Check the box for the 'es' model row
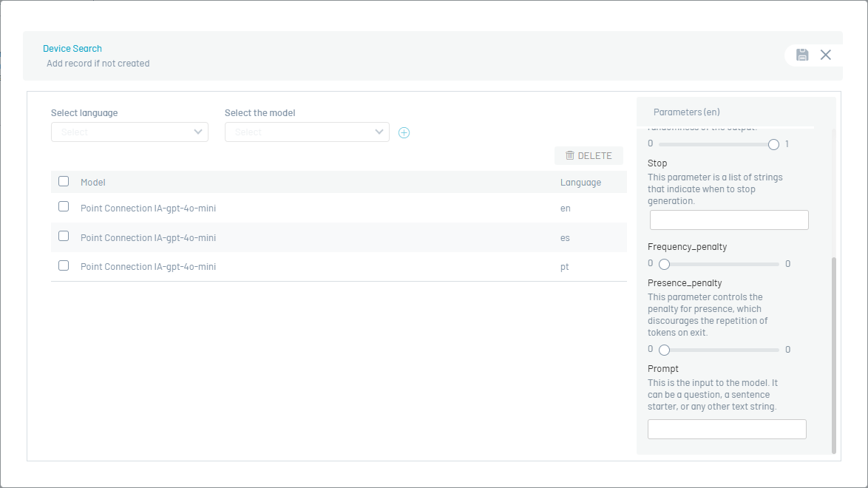Image resolution: width=868 pixels, height=488 pixels. tap(64, 237)
